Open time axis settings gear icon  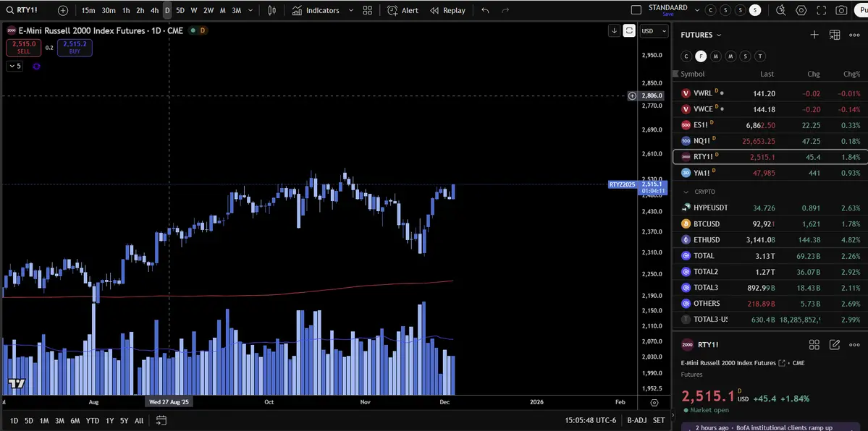[654, 403]
